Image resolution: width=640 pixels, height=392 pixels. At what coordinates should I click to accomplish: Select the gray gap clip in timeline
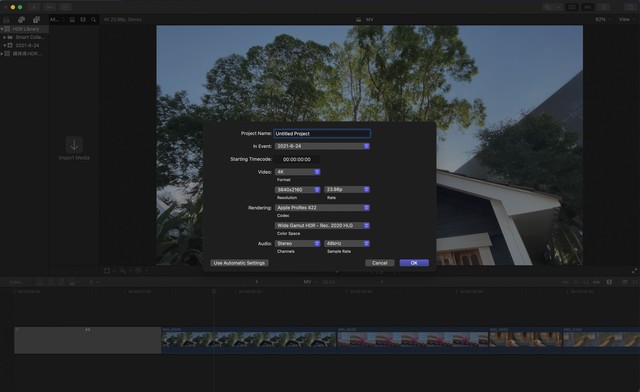click(x=88, y=340)
